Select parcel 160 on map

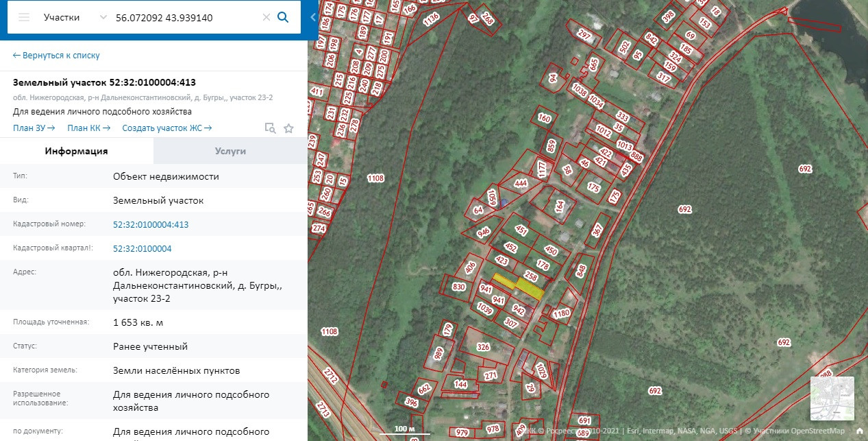click(544, 119)
